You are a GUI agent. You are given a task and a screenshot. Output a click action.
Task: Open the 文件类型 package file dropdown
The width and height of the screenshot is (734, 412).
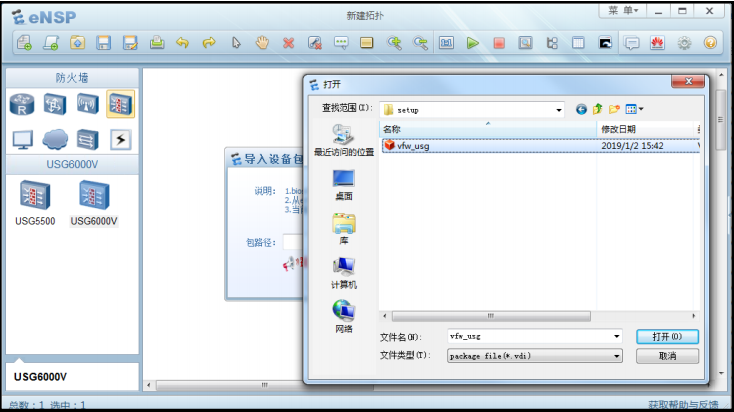click(616, 355)
